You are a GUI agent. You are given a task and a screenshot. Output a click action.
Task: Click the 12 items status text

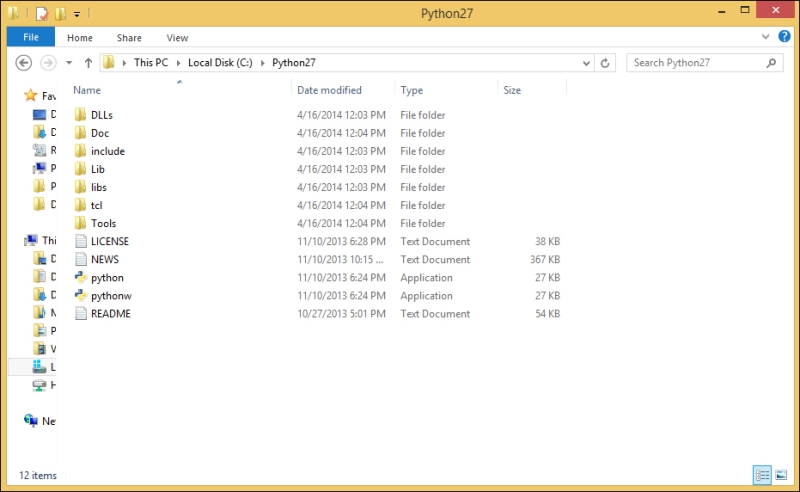click(38, 475)
